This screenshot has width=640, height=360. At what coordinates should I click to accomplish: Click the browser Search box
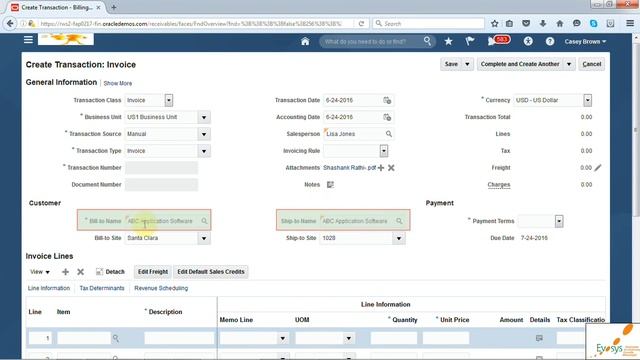[429, 24]
